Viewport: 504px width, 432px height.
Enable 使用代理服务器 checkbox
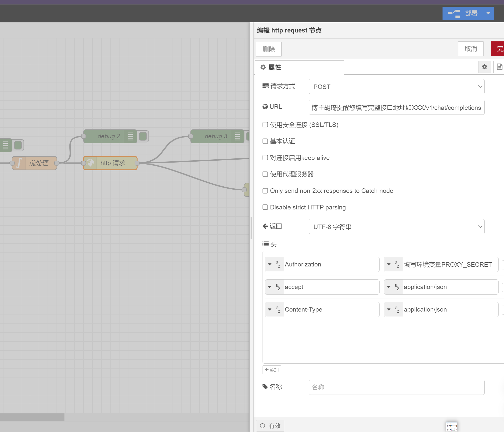tap(265, 174)
